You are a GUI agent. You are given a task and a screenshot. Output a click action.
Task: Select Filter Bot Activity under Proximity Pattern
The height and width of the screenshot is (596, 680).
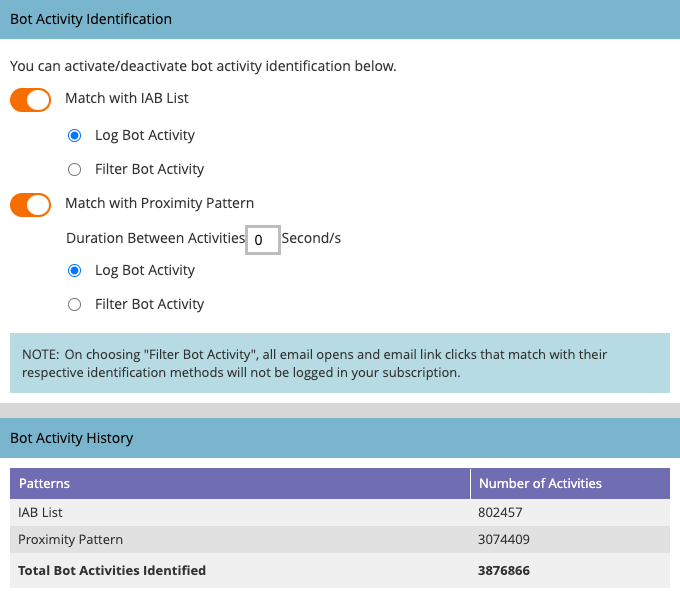pos(74,305)
